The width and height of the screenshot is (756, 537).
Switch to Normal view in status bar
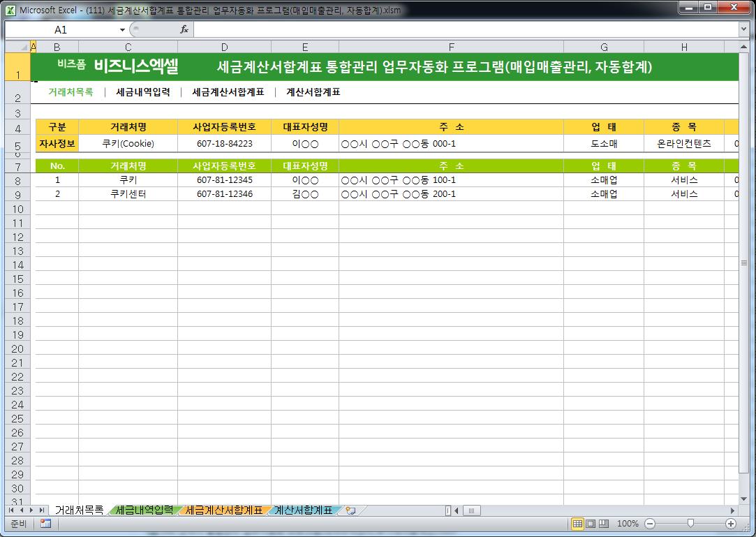pyautogui.click(x=577, y=524)
